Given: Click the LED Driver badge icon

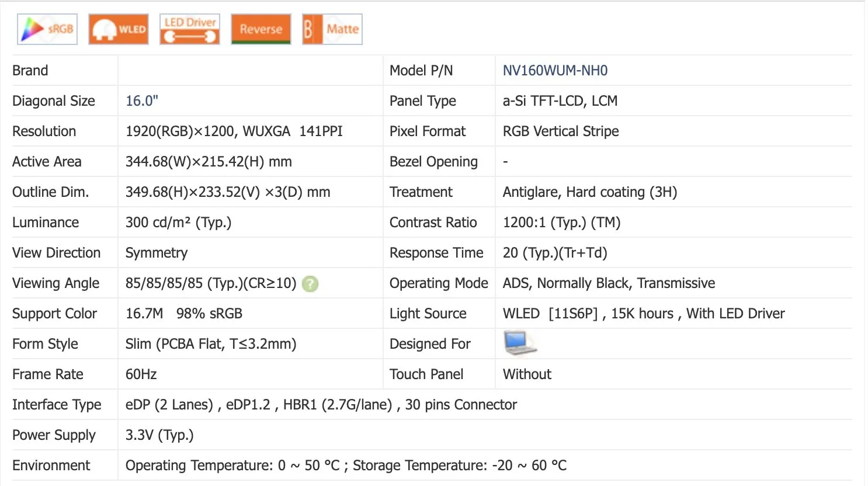Looking at the screenshot, I should 190,29.
